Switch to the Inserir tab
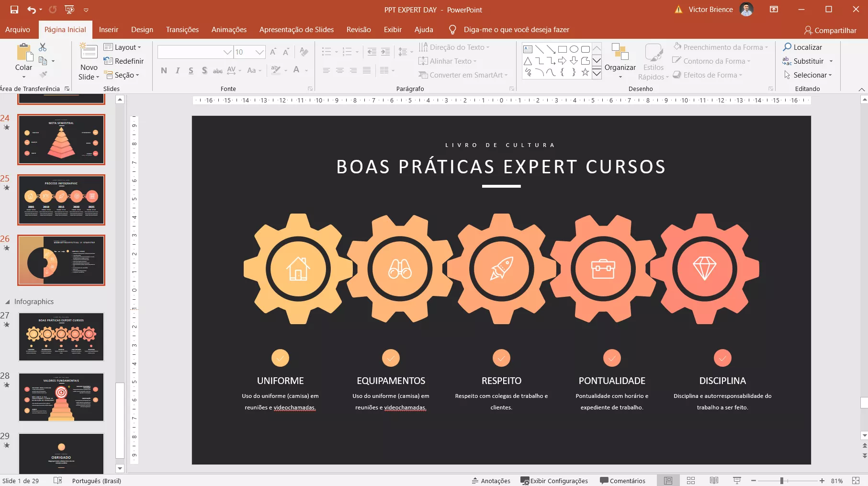868x486 pixels. coord(108,29)
